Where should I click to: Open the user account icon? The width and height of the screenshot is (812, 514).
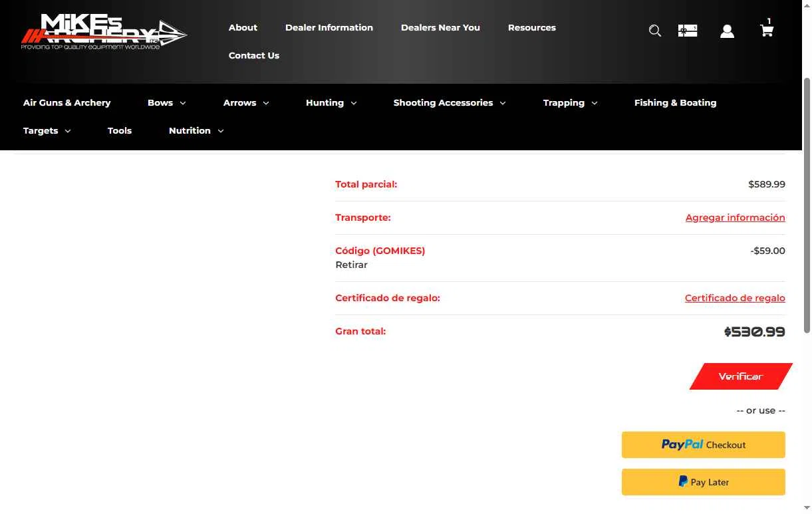pyautogui.click(x=727, y=31)
